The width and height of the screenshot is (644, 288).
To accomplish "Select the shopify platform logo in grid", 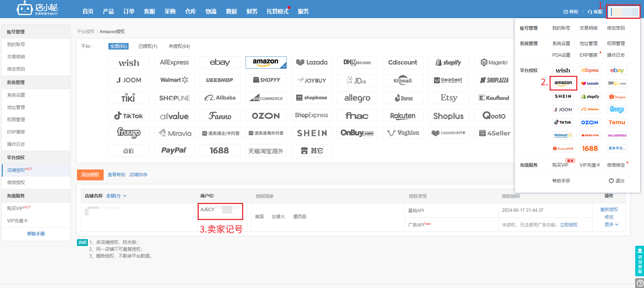I will pos(448,63).
